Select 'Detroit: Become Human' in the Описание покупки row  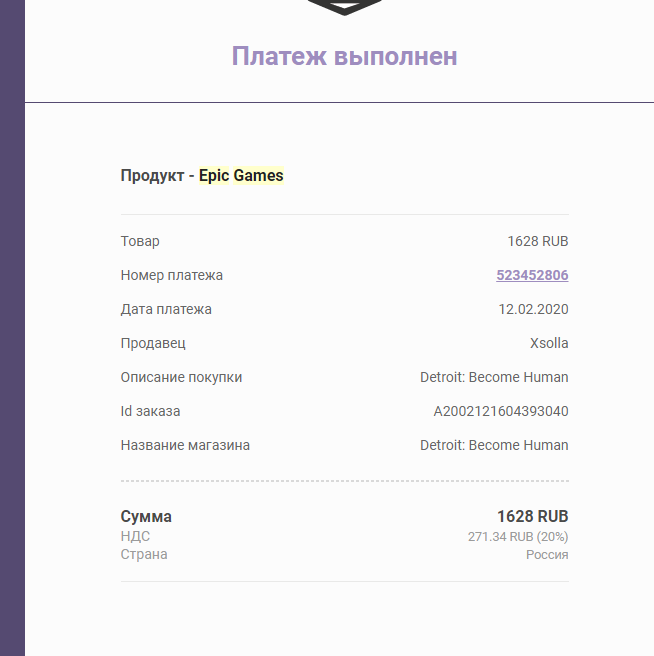[x=494, y=377]
